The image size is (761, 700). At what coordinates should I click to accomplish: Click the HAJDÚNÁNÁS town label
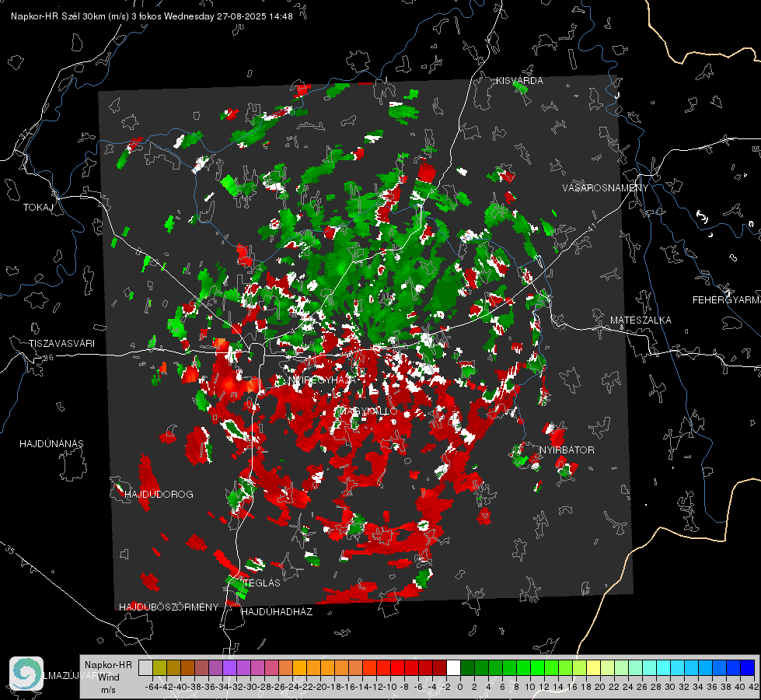(51, 443)
